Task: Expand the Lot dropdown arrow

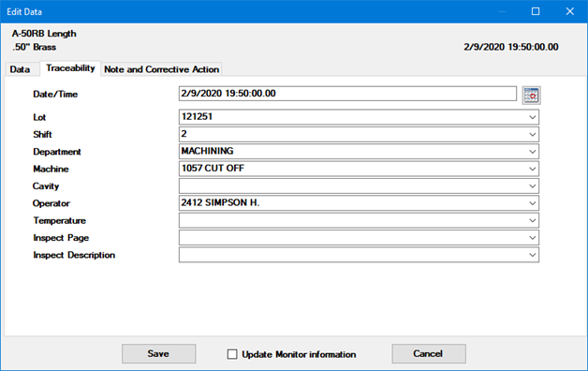Action: pyautogui.click(x=532, y=117)
